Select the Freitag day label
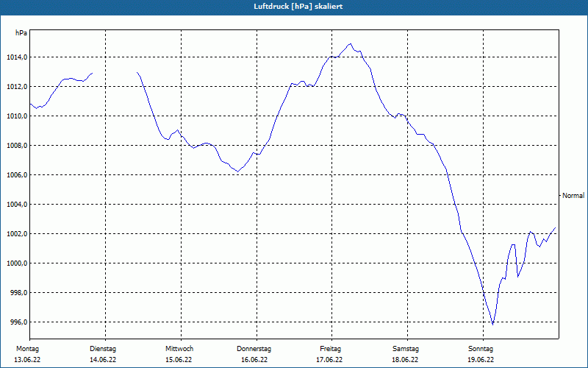Viewport: 588px width, 368px height. point(330,349)
